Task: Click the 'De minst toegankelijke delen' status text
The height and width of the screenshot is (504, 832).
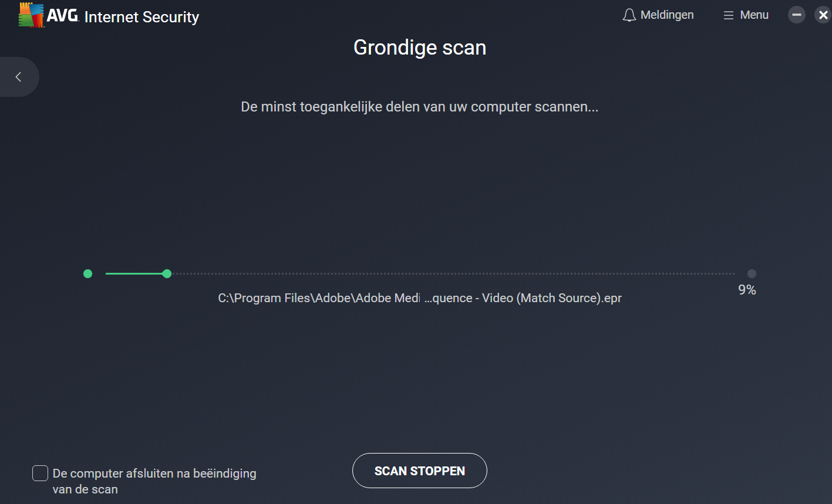Action: click(419, 107)
